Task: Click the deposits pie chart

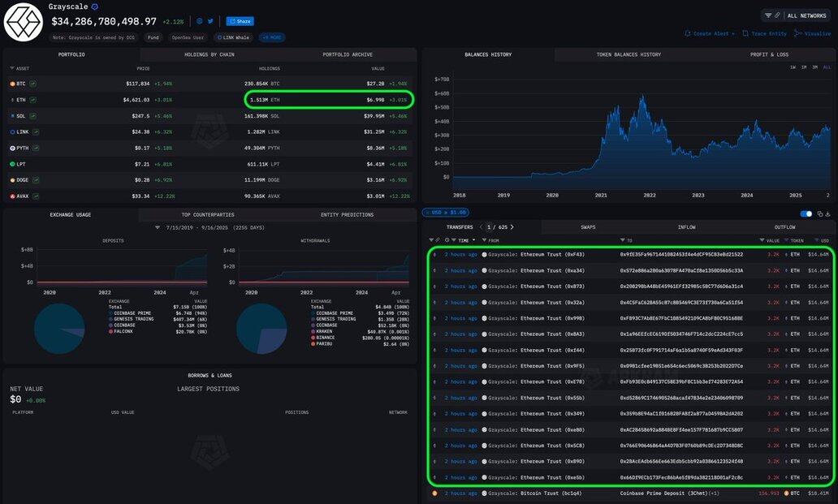Action: 59,329
